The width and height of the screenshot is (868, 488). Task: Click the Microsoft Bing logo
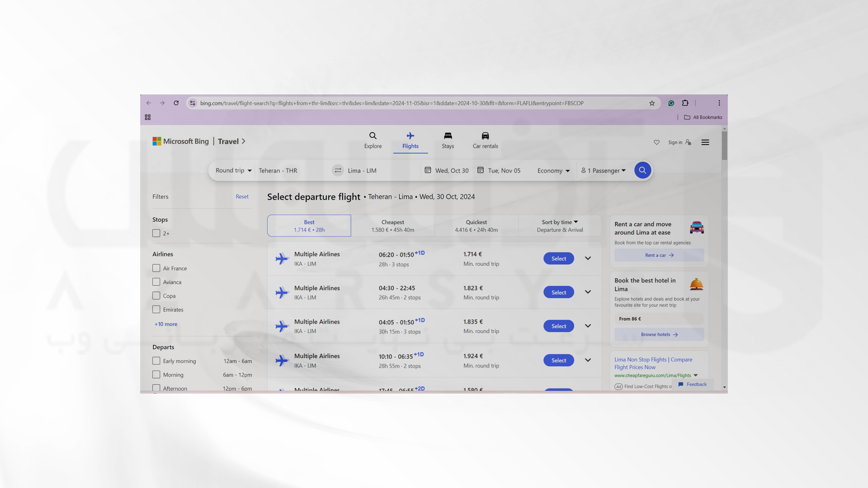click(181, 141)
